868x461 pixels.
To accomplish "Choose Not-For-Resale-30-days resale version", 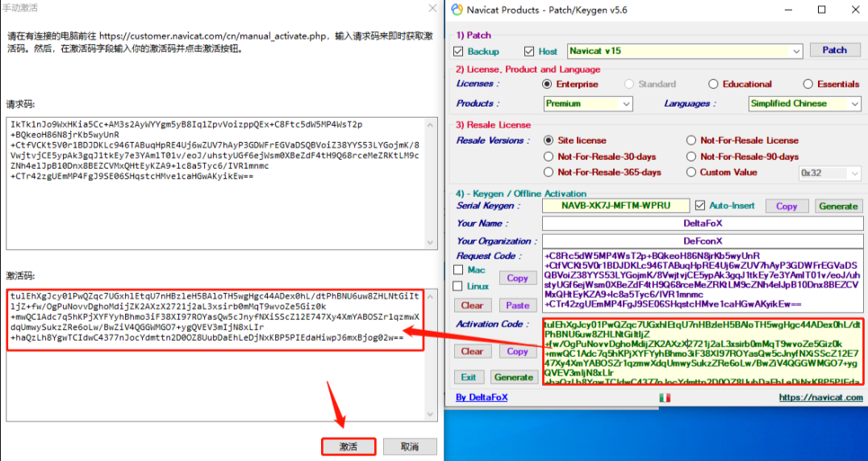I will click(x=549, y=157).
